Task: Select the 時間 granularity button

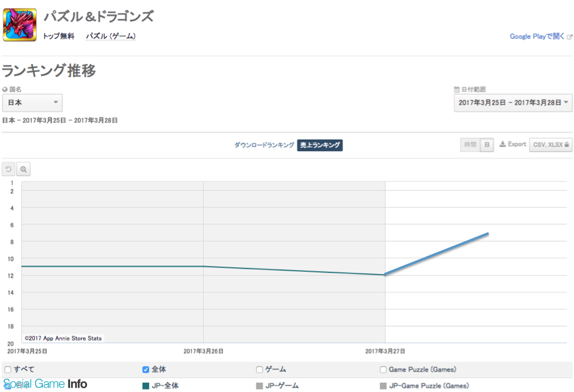Action: coord(470,145)
